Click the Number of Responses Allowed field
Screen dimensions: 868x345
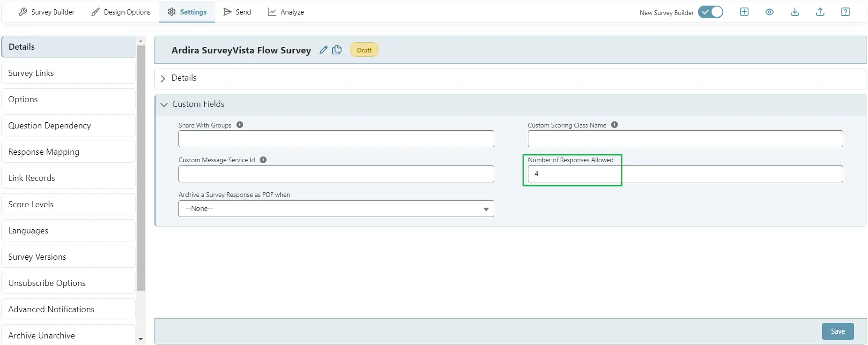685,174
